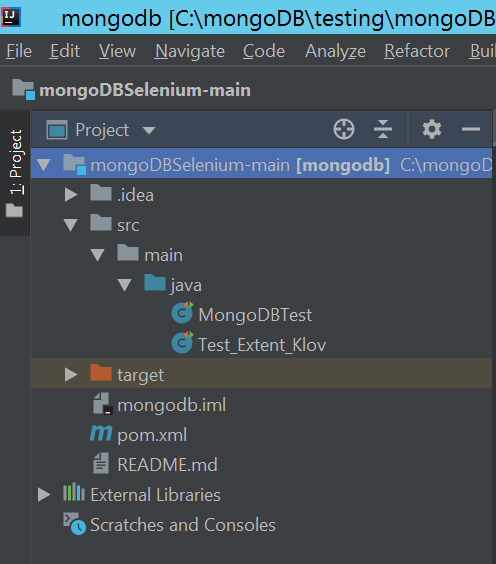
Task: Click the Maven pom.xml icon
Action: click(101, 434)
